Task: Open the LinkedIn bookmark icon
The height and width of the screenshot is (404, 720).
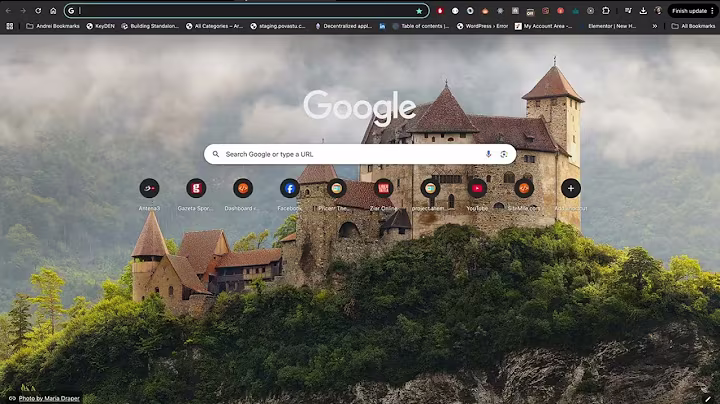Action: point(382,26)
